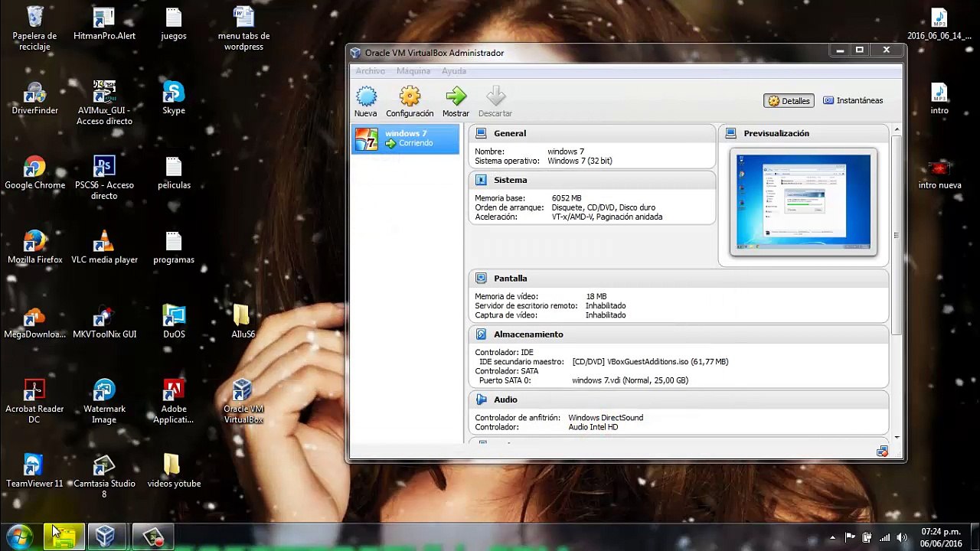Click the green Mostrar arrow icon

pos(456,96)
